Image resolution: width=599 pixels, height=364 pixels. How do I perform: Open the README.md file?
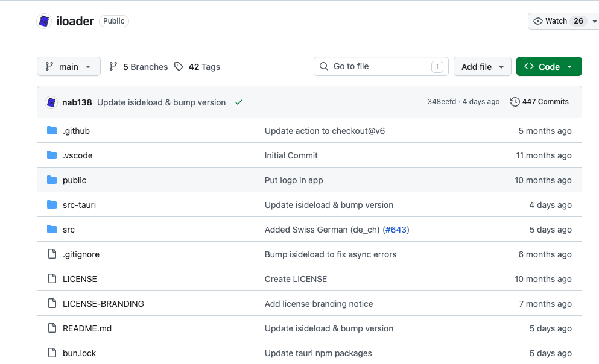(x=87, y=328)
